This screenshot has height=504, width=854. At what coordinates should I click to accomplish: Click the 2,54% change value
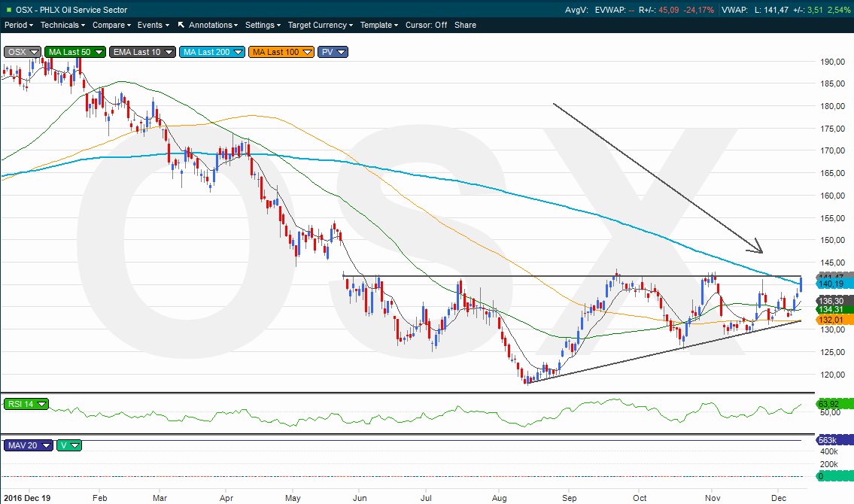(838, 10)
